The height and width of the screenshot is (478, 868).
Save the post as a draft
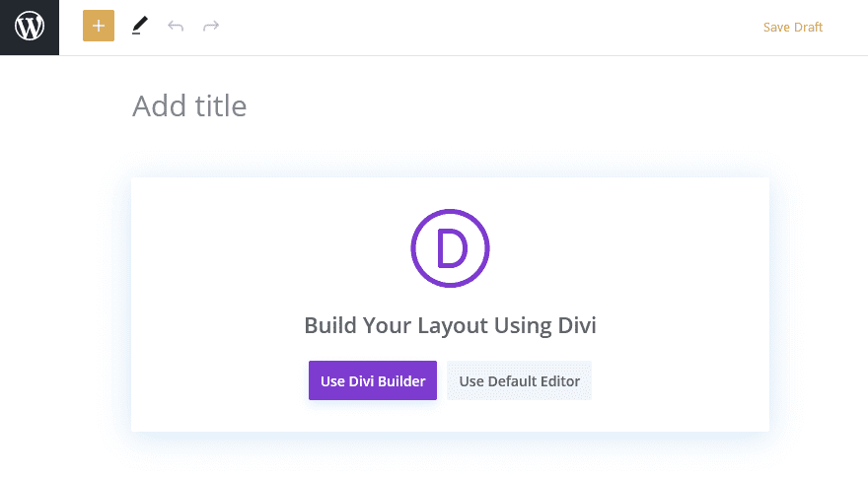click(793, 28)
